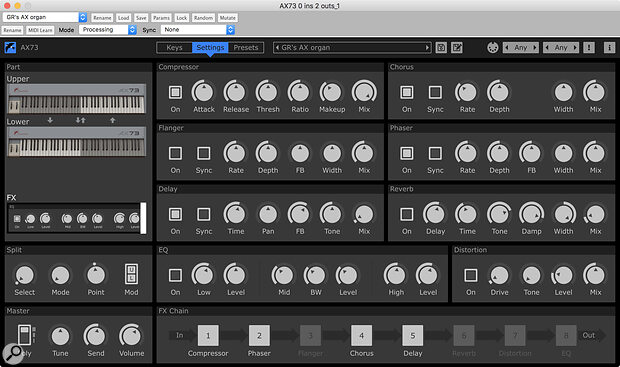Click the Master Volume knob
Viewport: 620px width, 367px height.
131,336
